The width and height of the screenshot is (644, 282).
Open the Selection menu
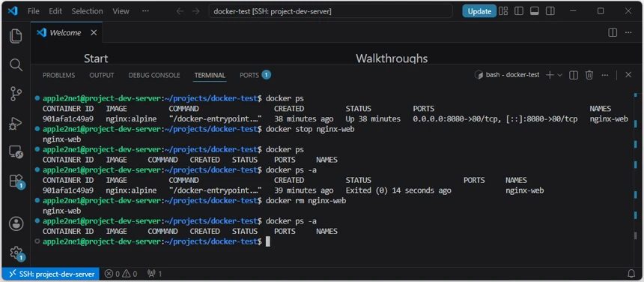(x=87, y=11)
